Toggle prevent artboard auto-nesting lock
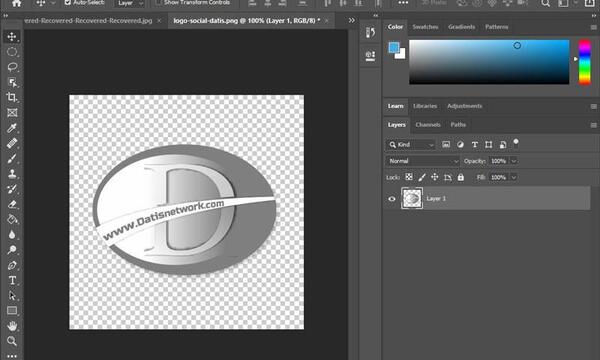 coord(448,177)
